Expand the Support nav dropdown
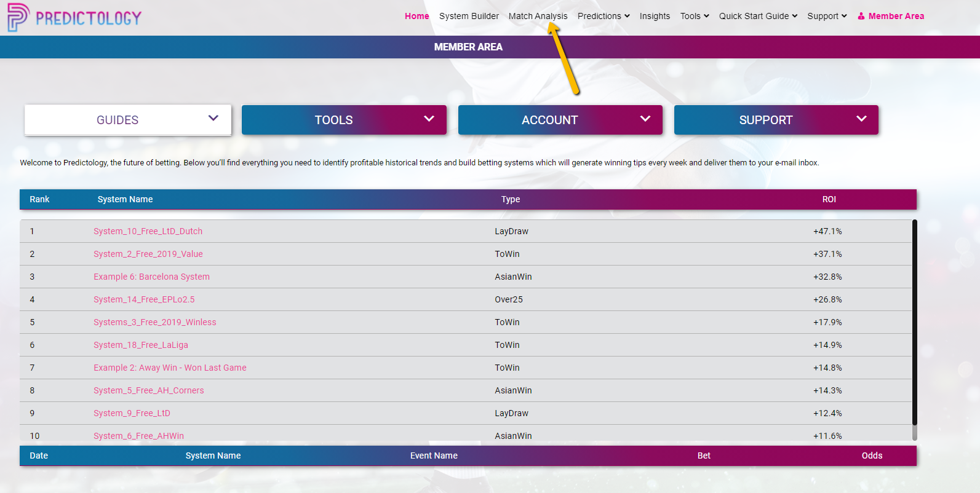Screen dimensions: 980x493 tap(827, 16)
